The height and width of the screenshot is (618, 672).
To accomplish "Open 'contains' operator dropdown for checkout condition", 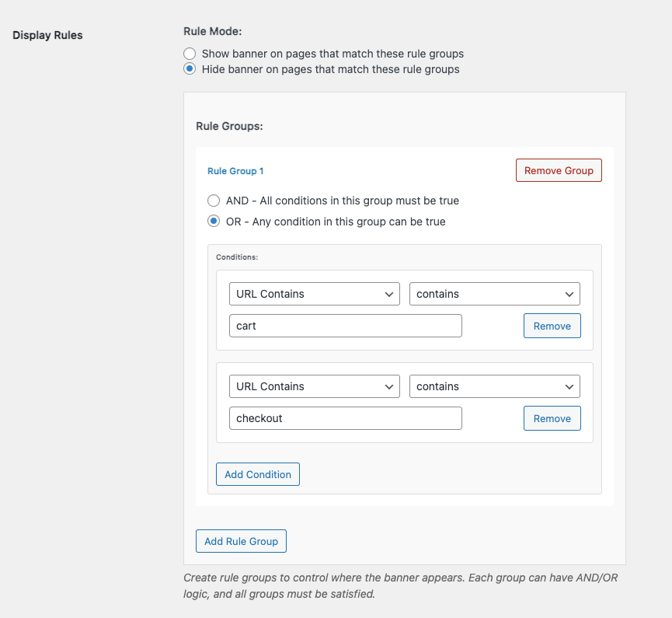I will pos(495,386).
